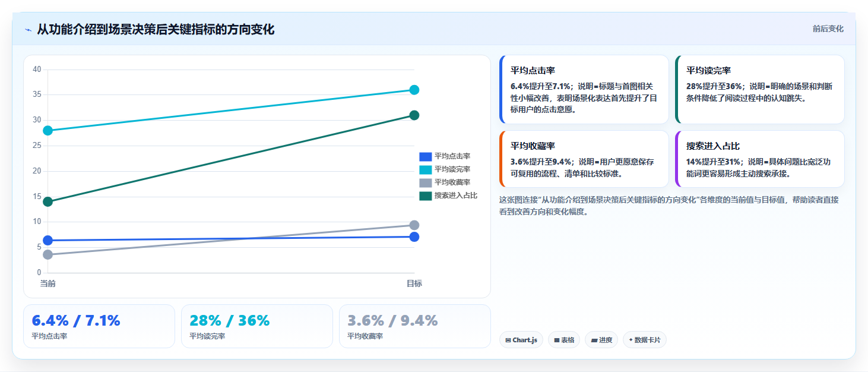Select the 表格 tag
Image resolution: width=868 pixels, height=372 pixels.
[564, 340]
